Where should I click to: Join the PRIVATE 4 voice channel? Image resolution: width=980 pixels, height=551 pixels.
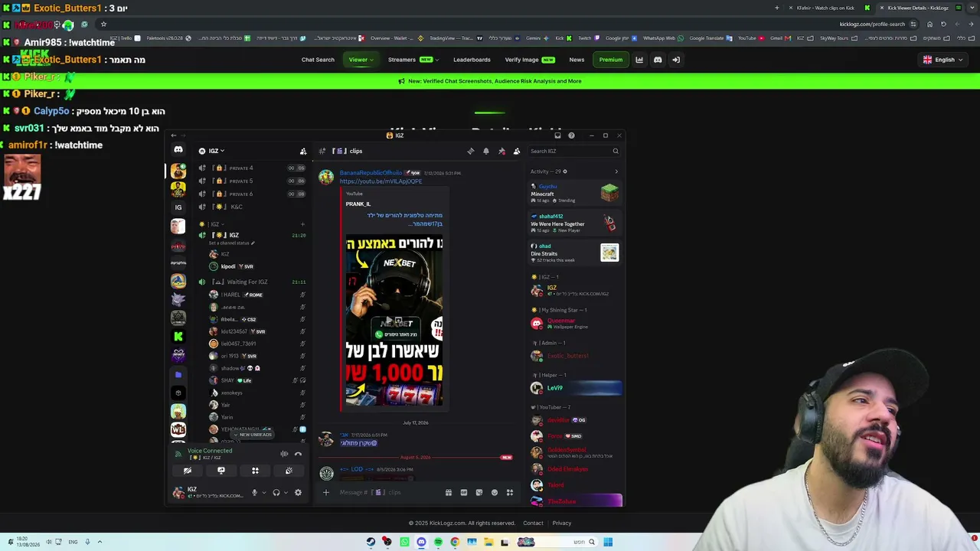click(x=253, y=168)
